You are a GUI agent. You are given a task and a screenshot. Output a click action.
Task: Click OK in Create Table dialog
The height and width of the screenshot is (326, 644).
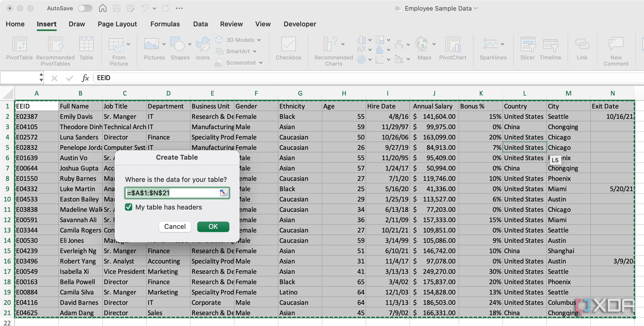click(213, 227)
